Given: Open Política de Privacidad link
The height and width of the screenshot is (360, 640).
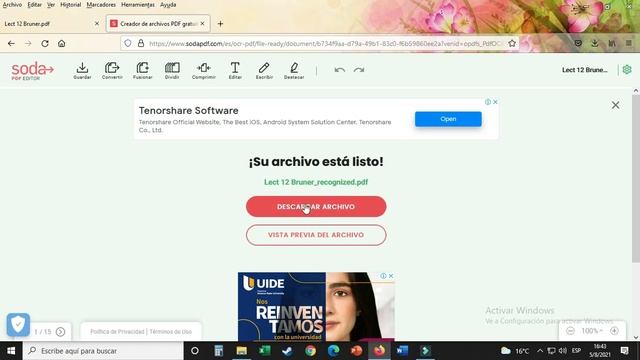Looking at the screenshot, I should coord(118,331).
